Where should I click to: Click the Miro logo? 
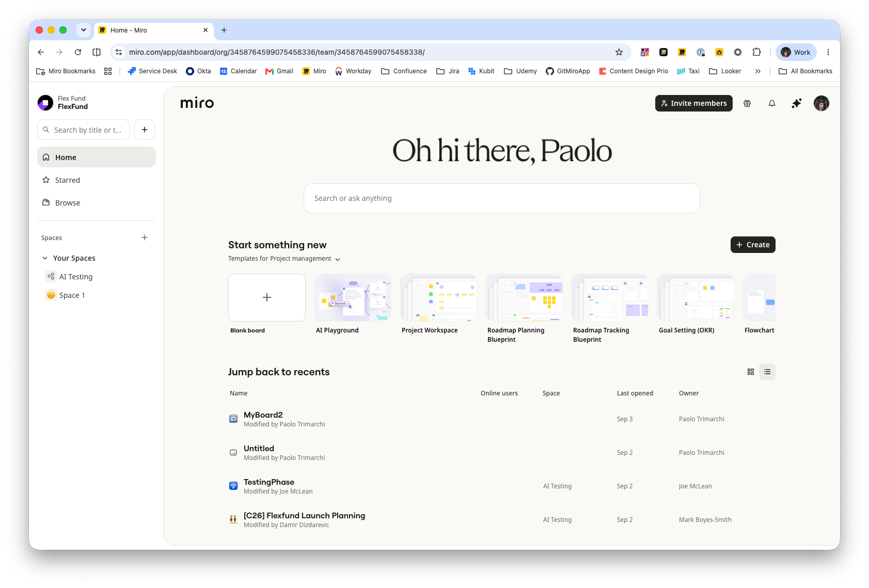pyautogui.click(x=197, y=103)
